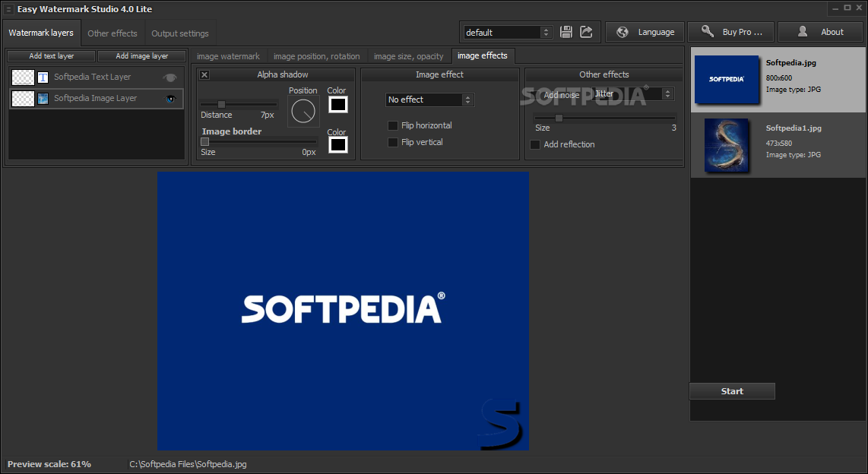Open the Jitter noise type dropdown
This screenshot has height=474, width=868.
point(633,94)
